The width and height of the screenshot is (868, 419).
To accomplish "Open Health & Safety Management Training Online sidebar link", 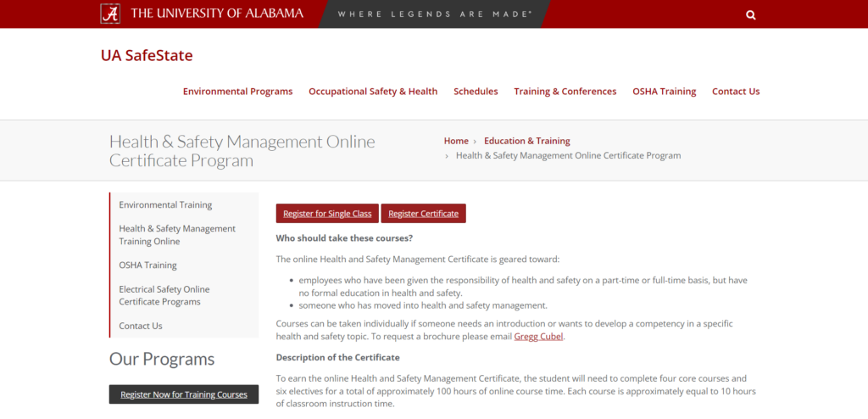I will tap(177, 235).
